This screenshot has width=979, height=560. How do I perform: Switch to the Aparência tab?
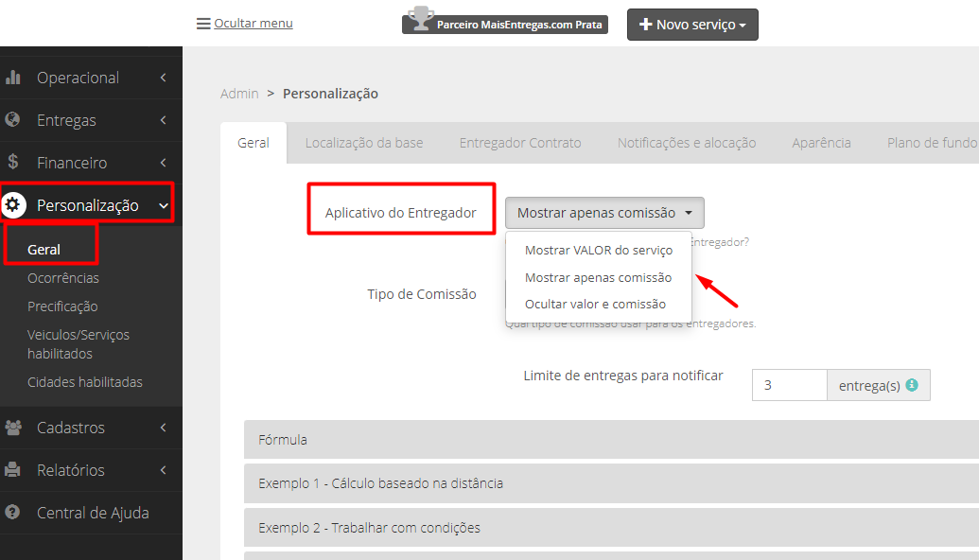(x=822, y=143)
